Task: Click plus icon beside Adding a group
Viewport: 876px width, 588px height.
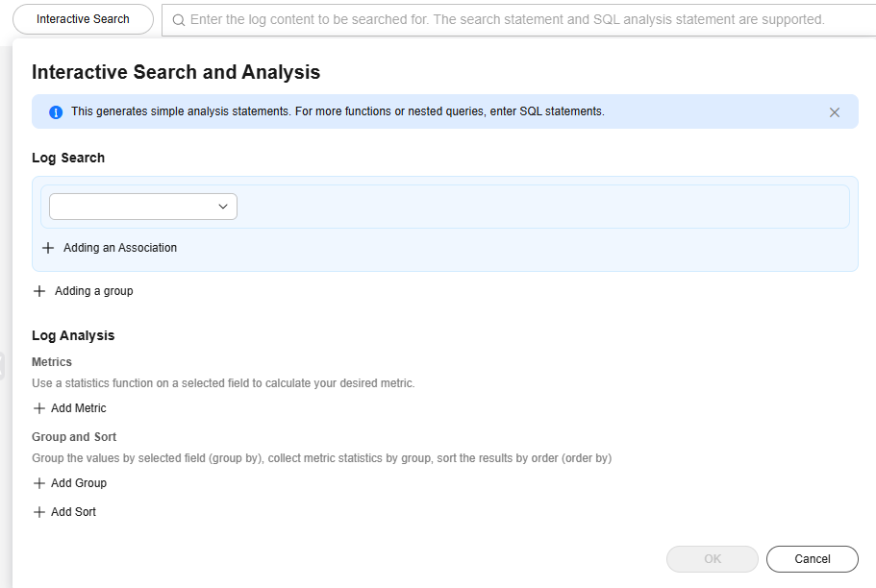Action: click(39, 291)
